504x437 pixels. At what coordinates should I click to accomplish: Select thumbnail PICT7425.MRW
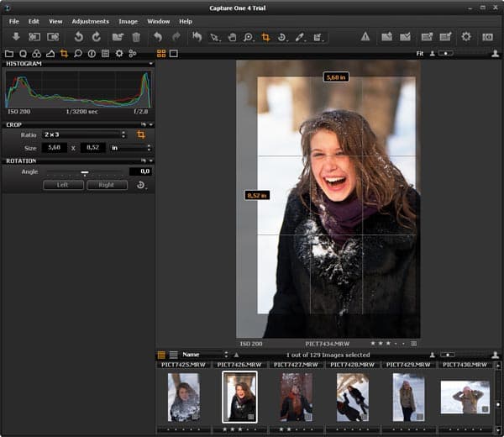[183, 398]
